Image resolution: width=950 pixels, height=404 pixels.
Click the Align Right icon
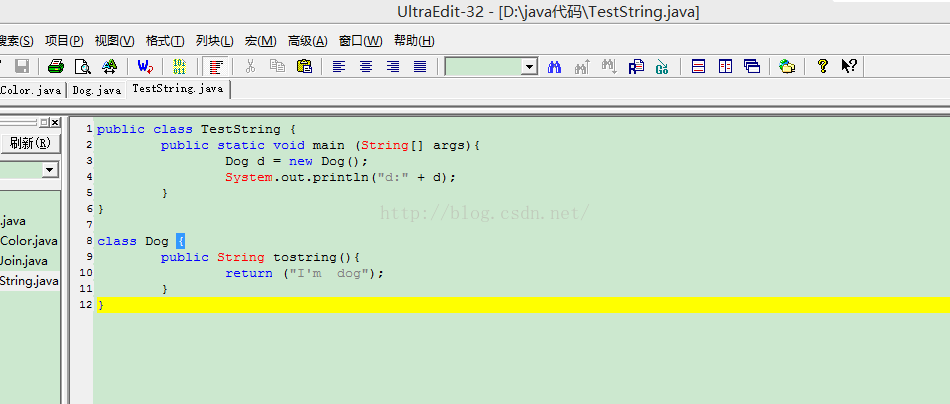[393, 66]
